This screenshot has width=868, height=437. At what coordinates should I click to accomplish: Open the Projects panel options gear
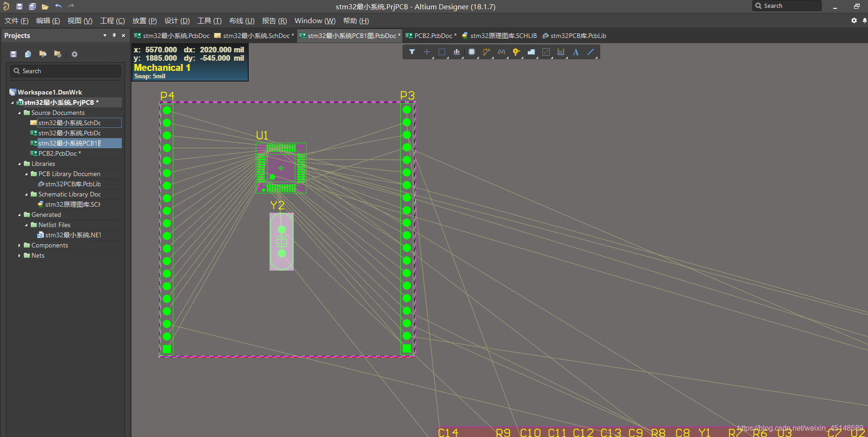[x=75, y=54]
